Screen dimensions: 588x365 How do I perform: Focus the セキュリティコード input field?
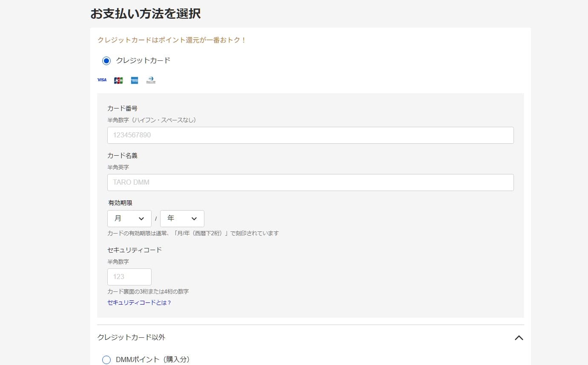pos(129,277)
